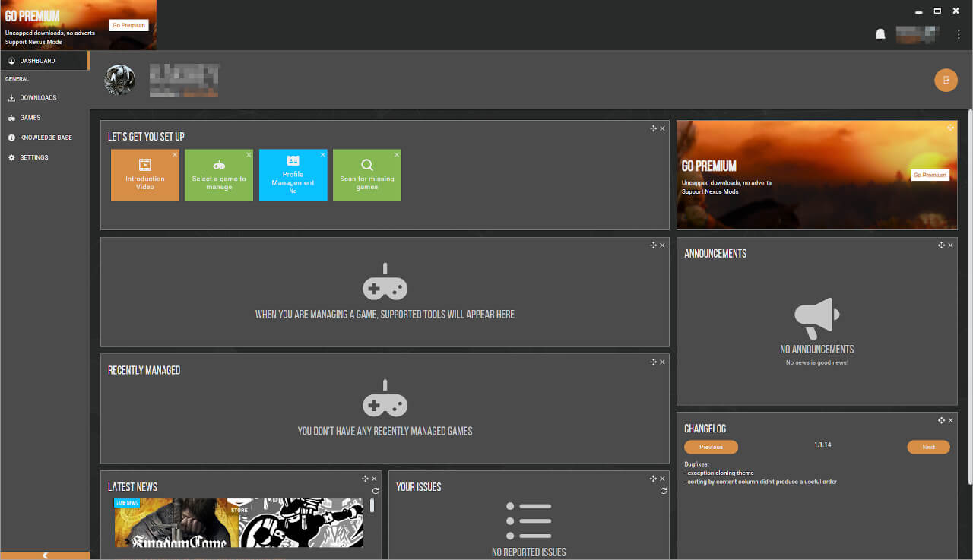973x560 pixels.
Task: Show the Next changelog entry
Action: pos(928,447)
